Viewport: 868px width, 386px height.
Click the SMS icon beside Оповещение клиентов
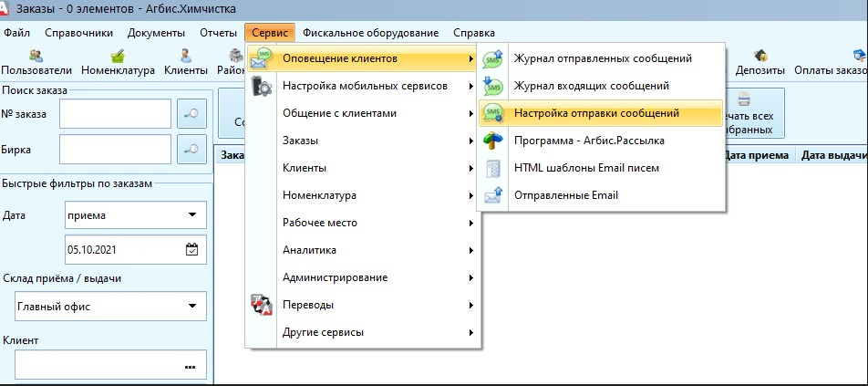click(x=262, y=58)
